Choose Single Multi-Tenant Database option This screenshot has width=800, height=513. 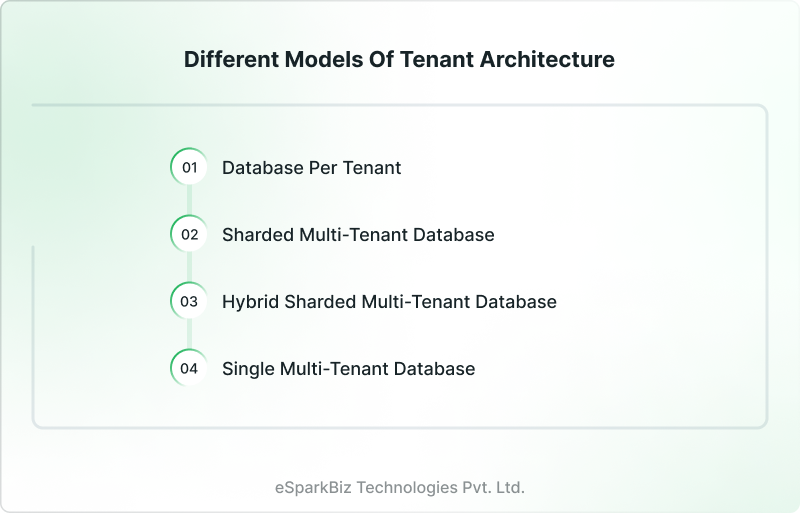(x=348, y=369)
